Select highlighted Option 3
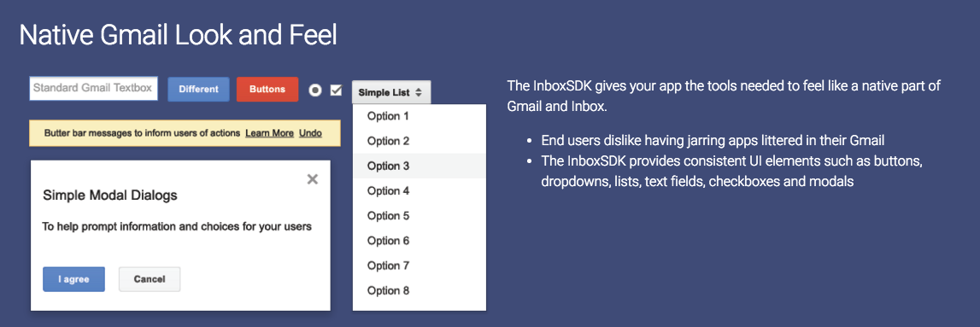Viewport: 980px width, 327px height. pos(420,166)
